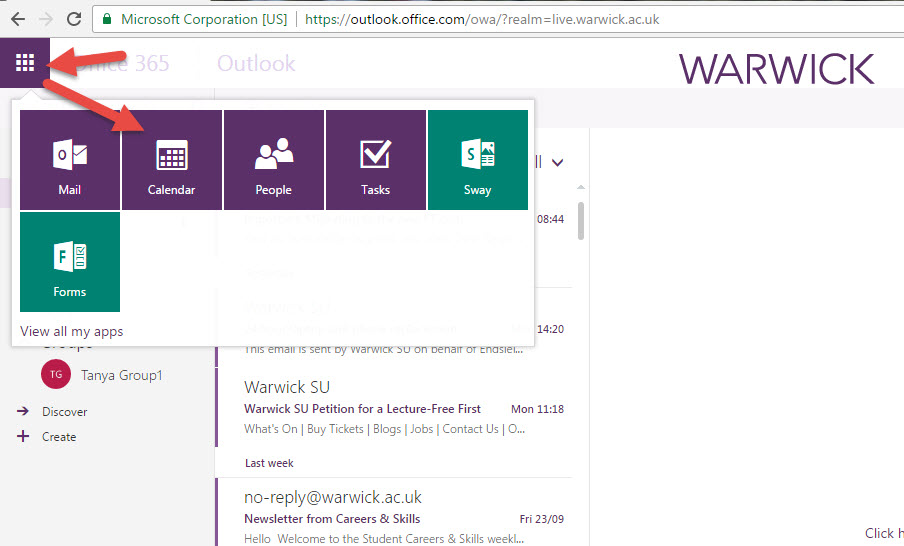Reload the page with the refresh button

pyautogui.click(x=74, y=19)
